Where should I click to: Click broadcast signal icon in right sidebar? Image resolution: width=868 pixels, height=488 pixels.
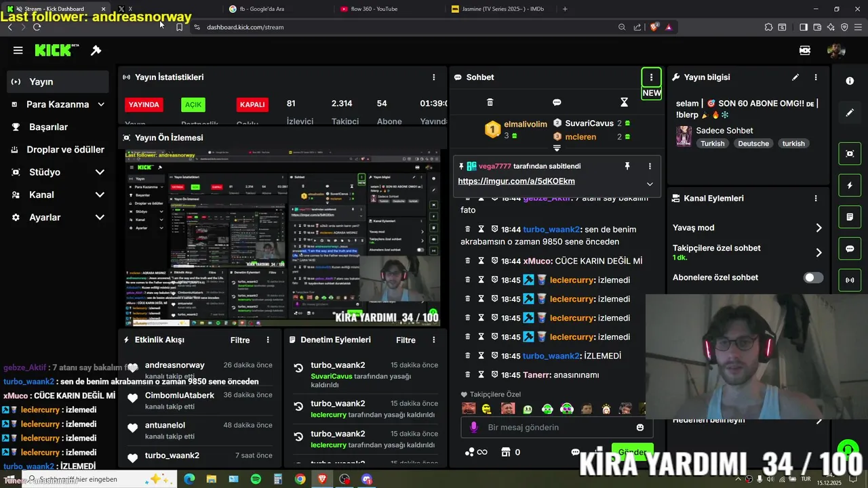click(850, 280)
